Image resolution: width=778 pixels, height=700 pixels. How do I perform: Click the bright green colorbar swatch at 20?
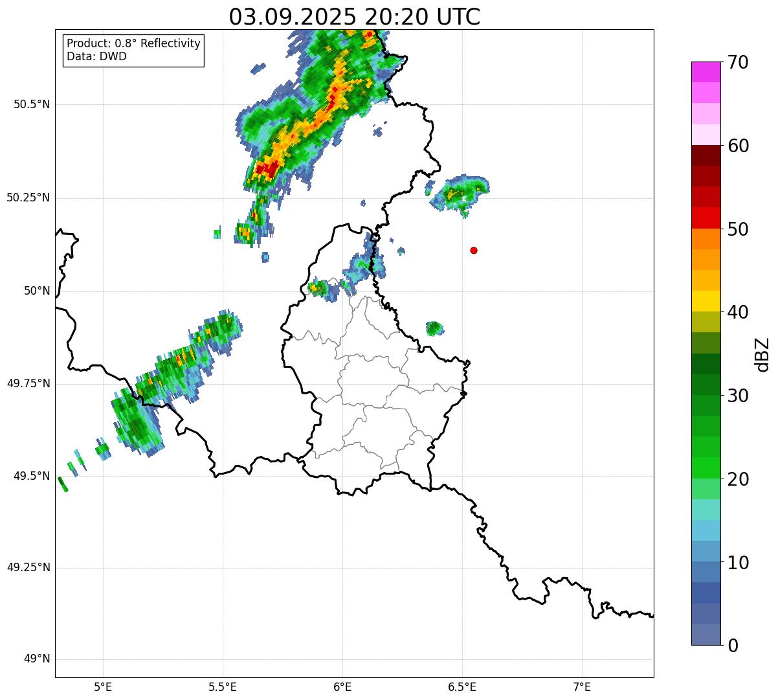pos(706,468)
